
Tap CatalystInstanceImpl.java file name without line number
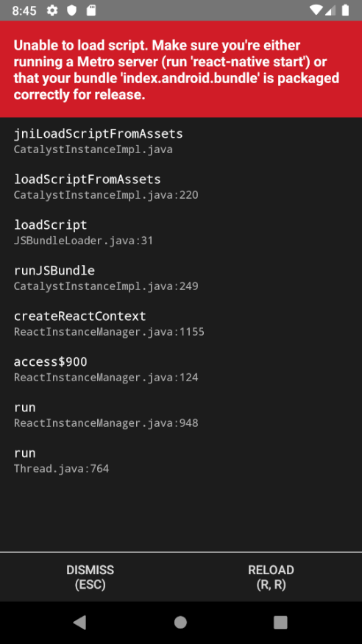pos(93,149)
